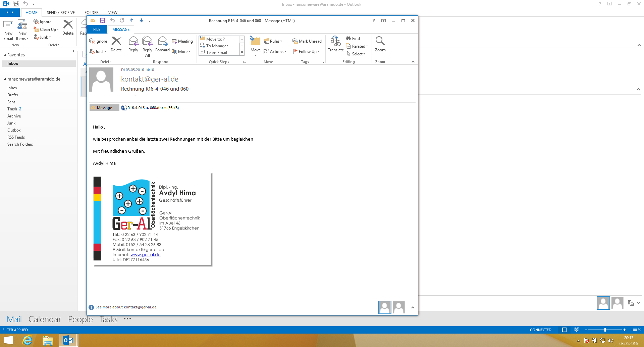Go to next item with down arrow

click(x=142, y=20)
